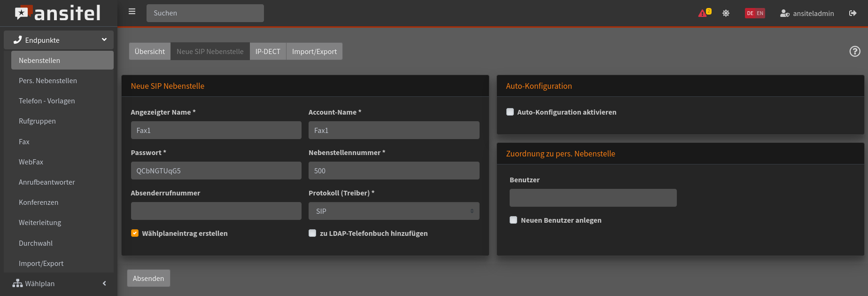Toggle the hamburger sidebar menu

[132, 11]
